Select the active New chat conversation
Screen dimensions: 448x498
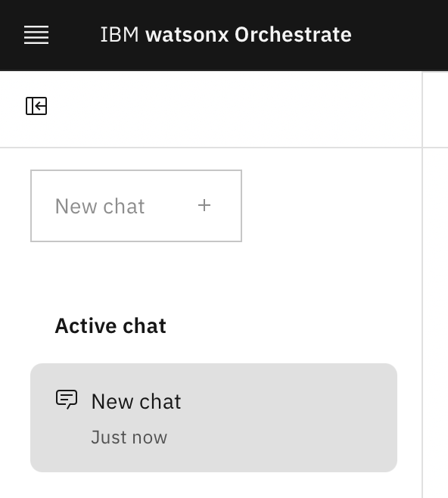(213, 418)
